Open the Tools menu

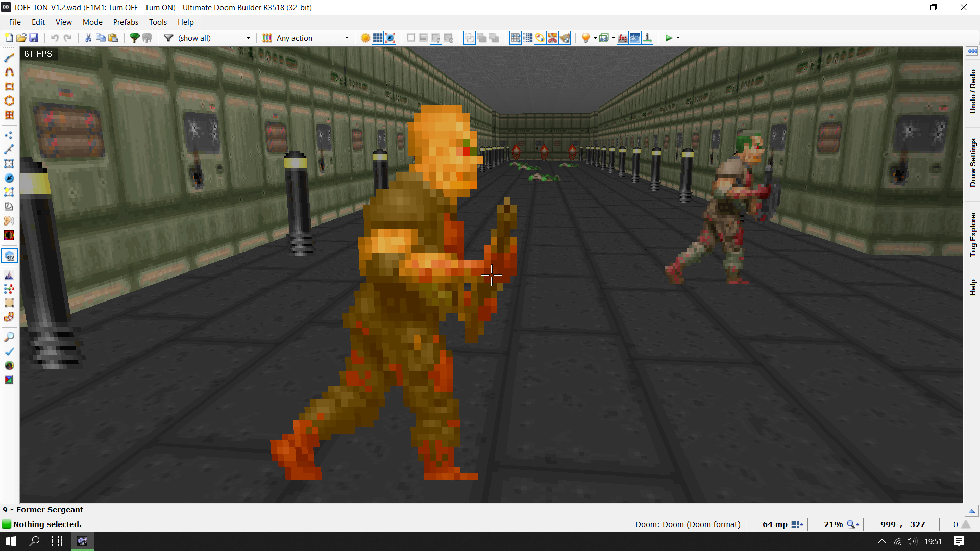[x=158, y=22]
